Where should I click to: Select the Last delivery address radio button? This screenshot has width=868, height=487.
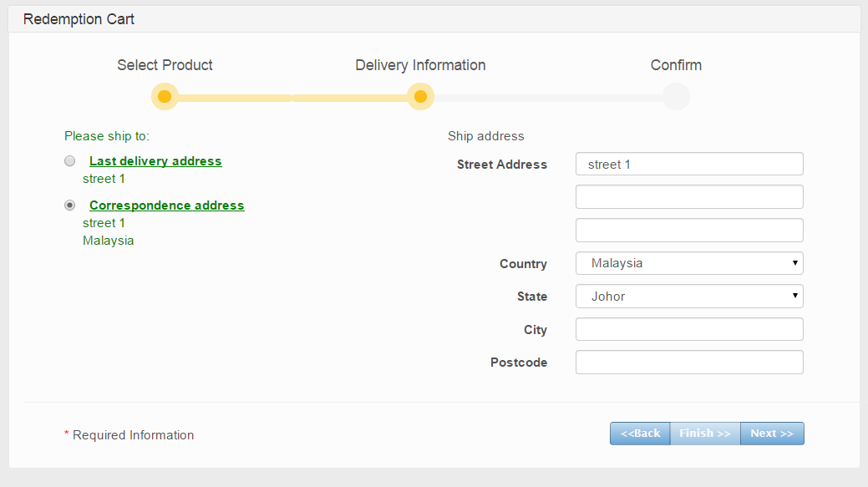click(x=70, y=161)
